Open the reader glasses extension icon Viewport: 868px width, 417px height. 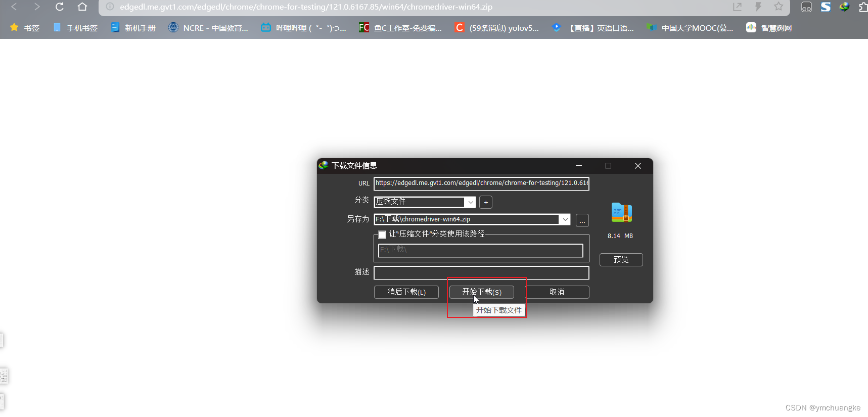tap(806, 7)
